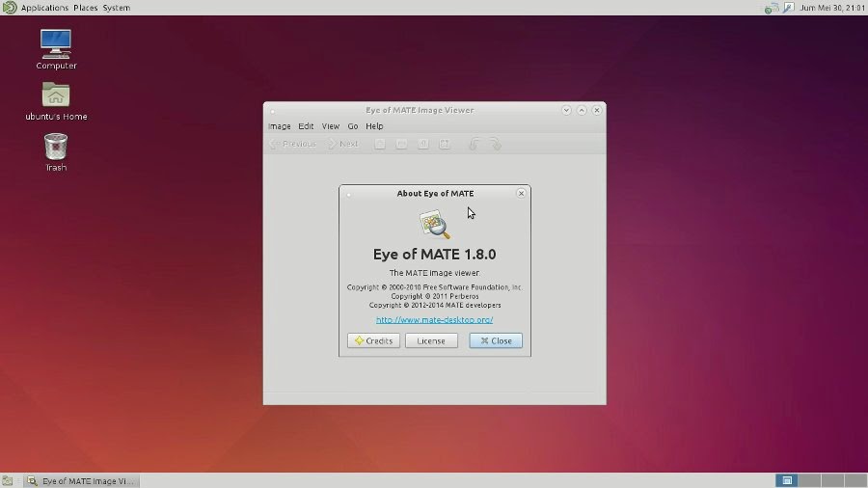Click the zoom in toolbar icon

tap(380, 144)
